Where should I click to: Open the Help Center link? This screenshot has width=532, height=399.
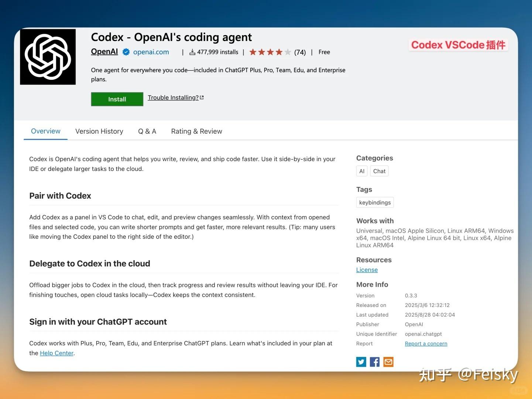[x=56, y=353]
